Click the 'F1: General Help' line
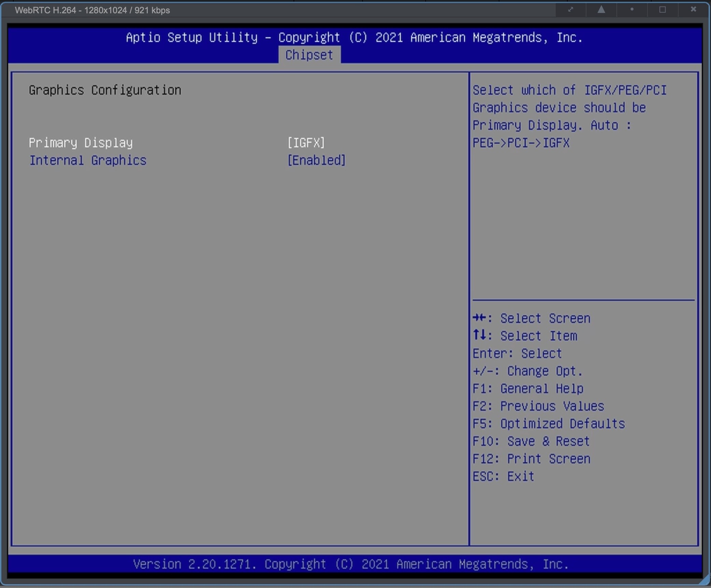 pos(528,388)
